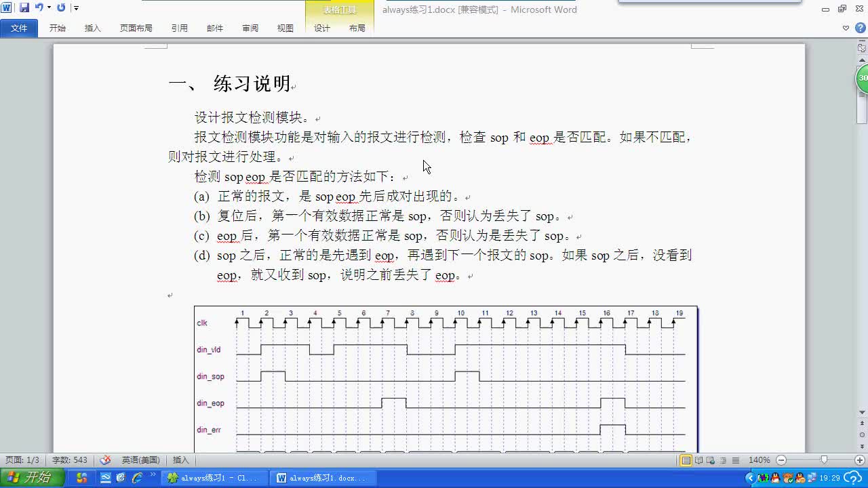The height and width of the screenshot is (488, 868).
Task: Select the Print Layout view button
Action: click(686, 460)
